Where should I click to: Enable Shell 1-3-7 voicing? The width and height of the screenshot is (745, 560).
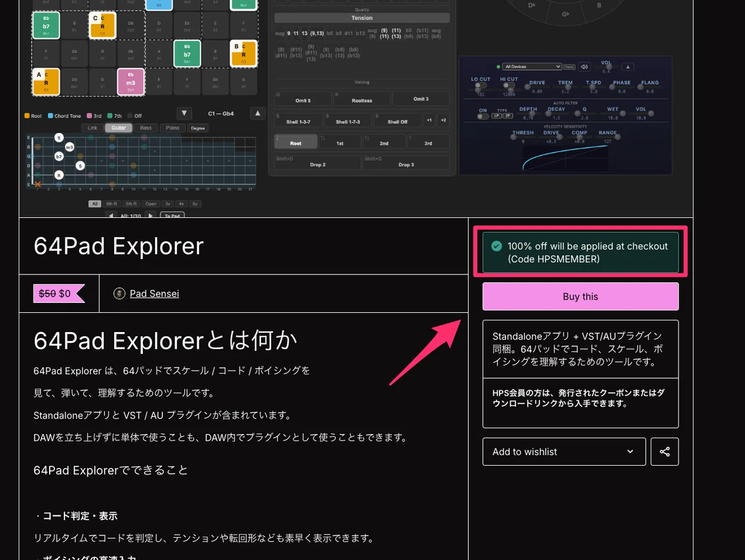298,120
